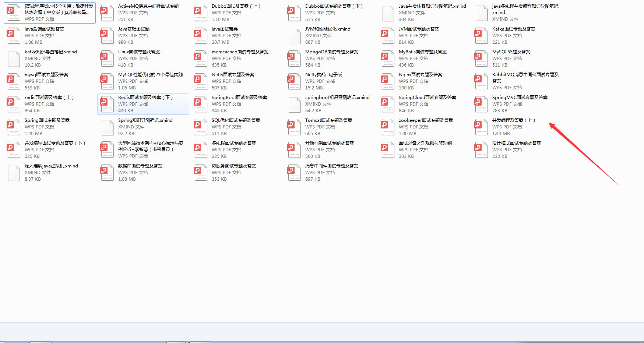Select the file name MySQL性能优化的21个最佳实践
This screenshot has width=644, height=343.
(x=150, y=75)
